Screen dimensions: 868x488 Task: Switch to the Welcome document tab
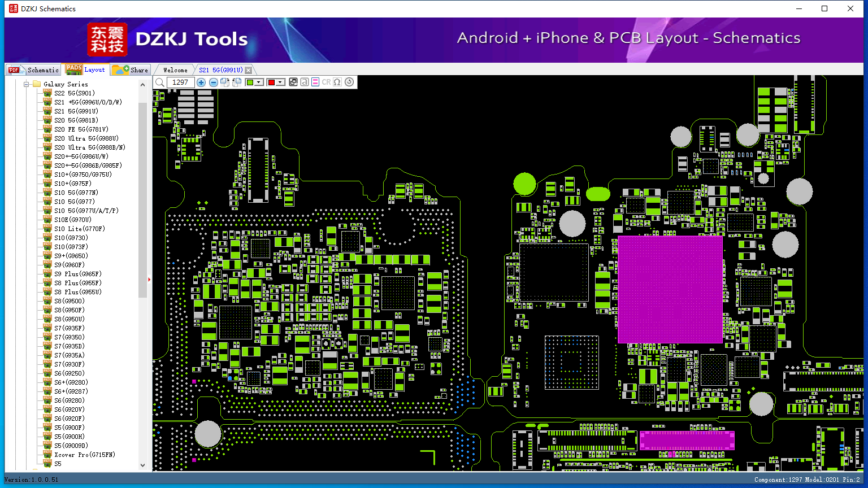pos(175,70)
